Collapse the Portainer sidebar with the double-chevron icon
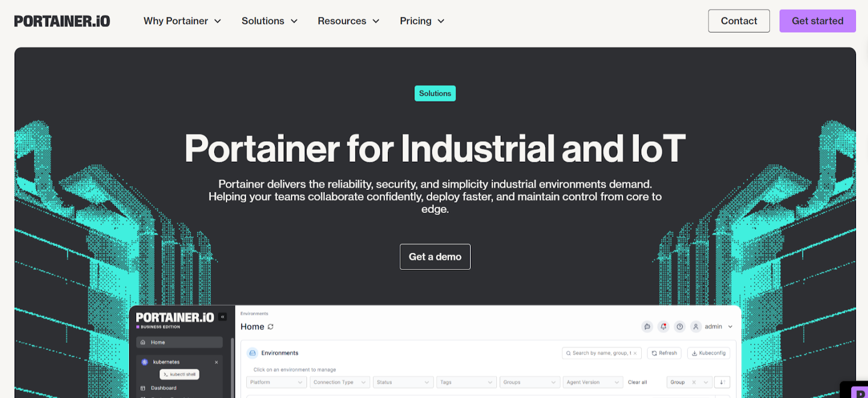 (x=222, y=317)
